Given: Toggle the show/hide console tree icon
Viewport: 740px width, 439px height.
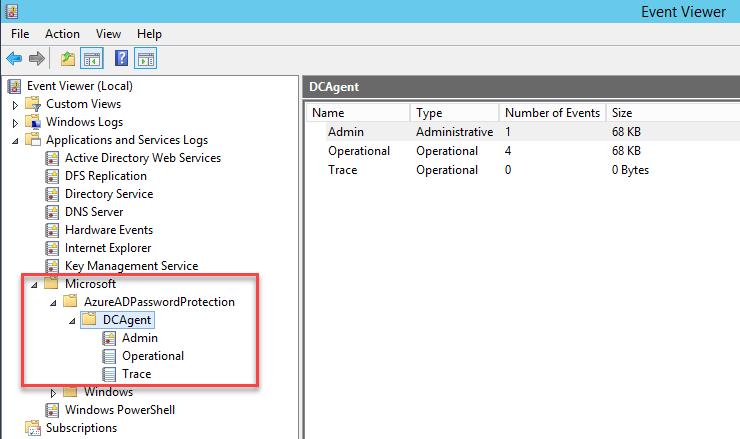Looking at the screenshot, I should pyautogui.click(x=92, y=59).
